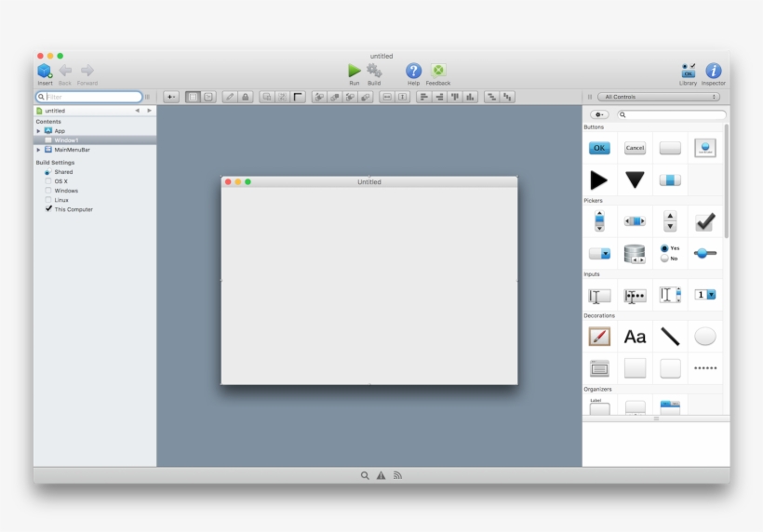Viewport: 763px width, 532px height.
Task: Select the Database Query control icon
Action: coord(635,253)
